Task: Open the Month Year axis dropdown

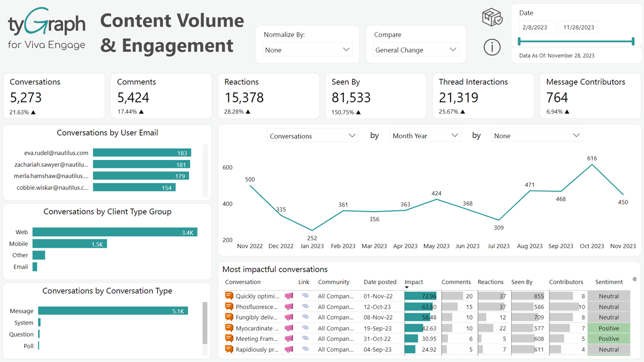Action: click(x=425, y=136)
